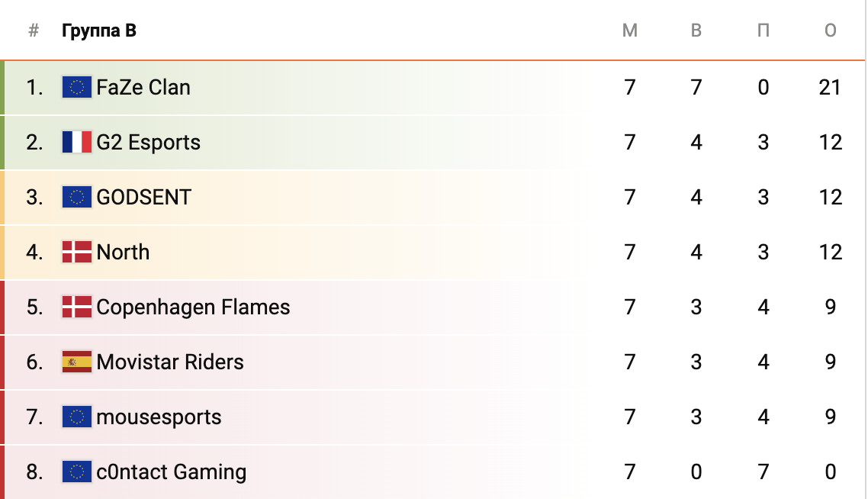
Task: Open Copenhagen Flames team link
Action: pyautogui.click(x=194, y=307)
